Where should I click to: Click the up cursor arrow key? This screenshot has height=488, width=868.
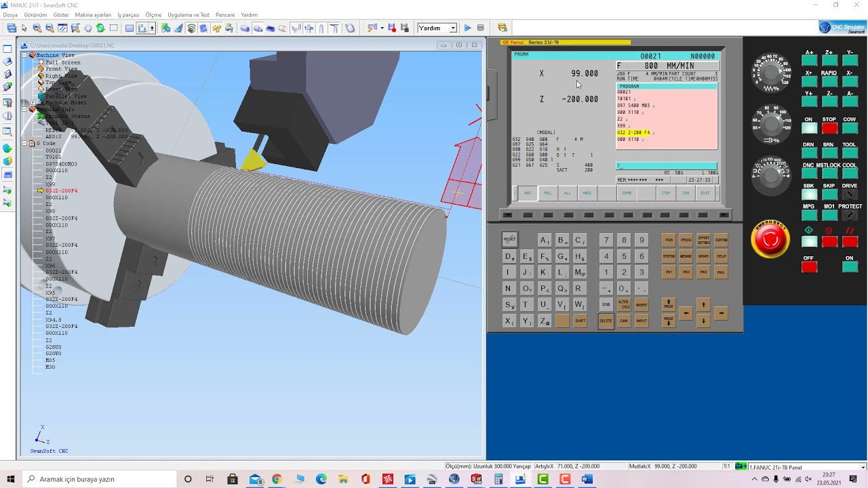(704, 305)
